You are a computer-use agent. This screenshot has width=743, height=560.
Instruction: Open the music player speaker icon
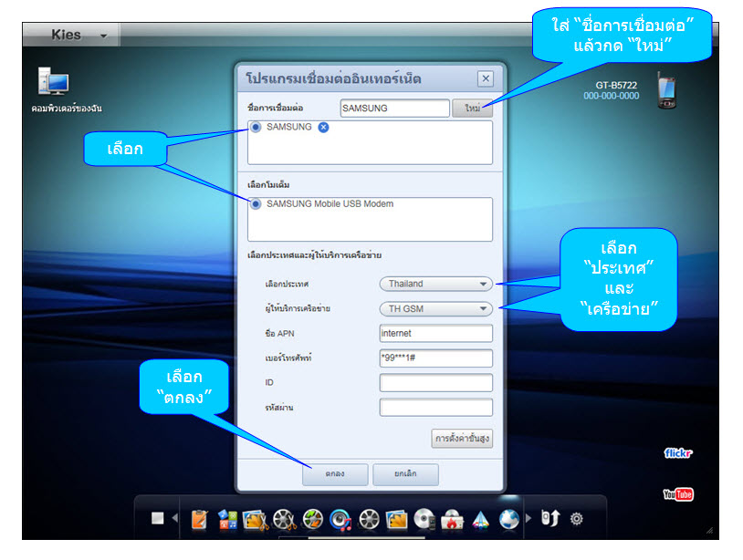pyautogui.click(x=340, y=520)
